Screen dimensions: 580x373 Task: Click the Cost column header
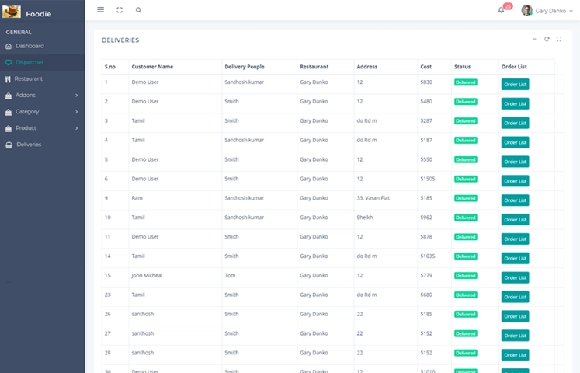[x=426, y=67]
